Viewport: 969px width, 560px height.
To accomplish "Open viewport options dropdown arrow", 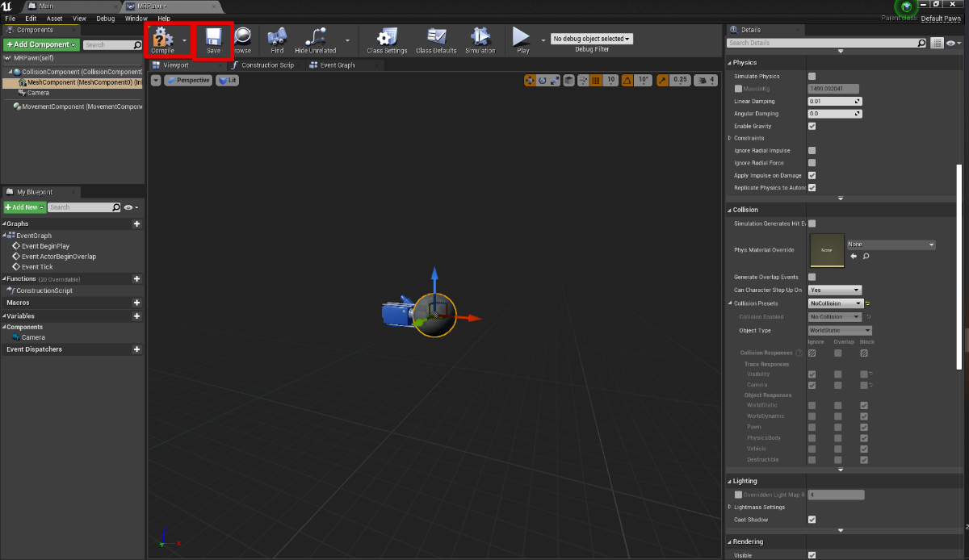I will (155, 80).
